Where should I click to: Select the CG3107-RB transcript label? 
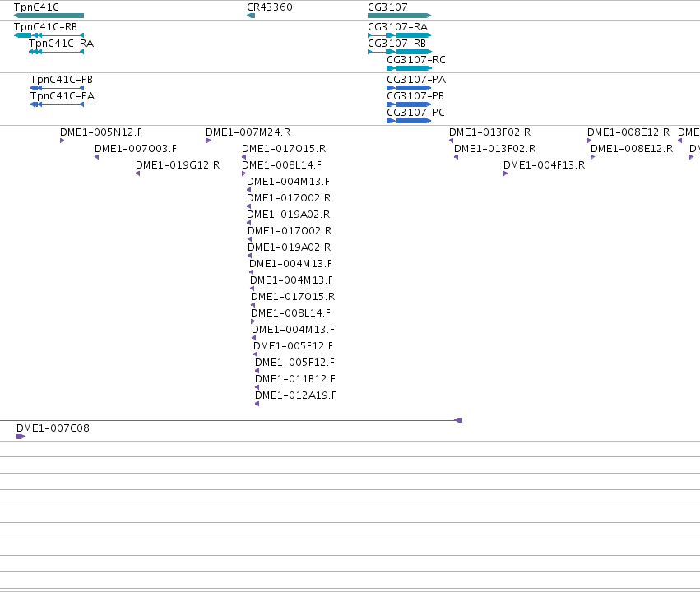click(x=396, y=44)
